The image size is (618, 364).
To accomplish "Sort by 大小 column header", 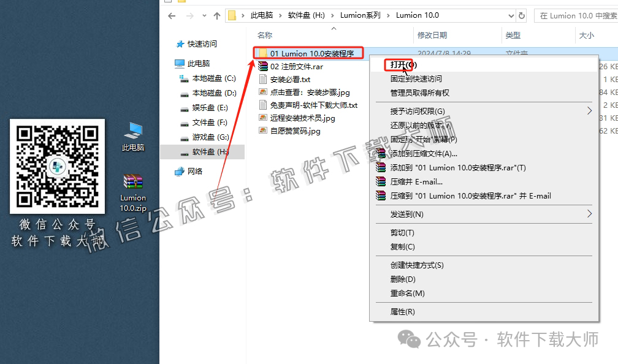I will point(587,35).
